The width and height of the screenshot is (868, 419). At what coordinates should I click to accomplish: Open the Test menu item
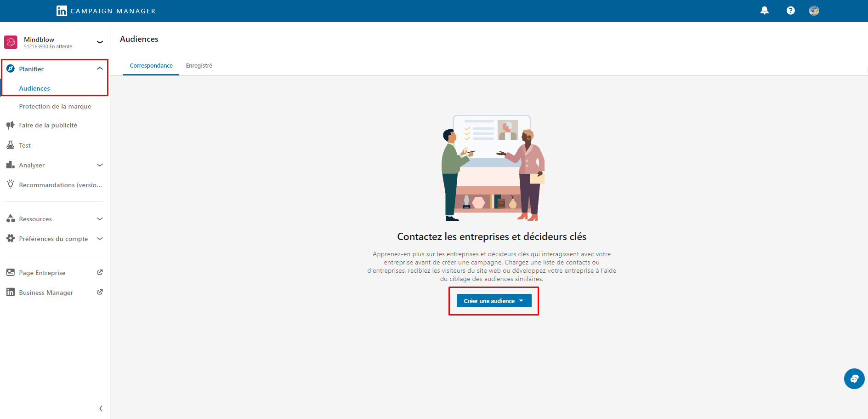(x=25, y=145)
